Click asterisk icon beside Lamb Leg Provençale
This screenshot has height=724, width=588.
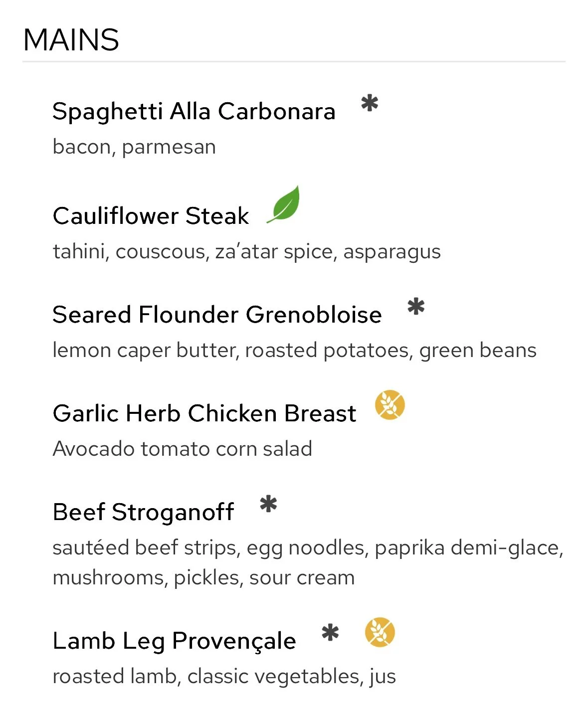coord(330,633)
